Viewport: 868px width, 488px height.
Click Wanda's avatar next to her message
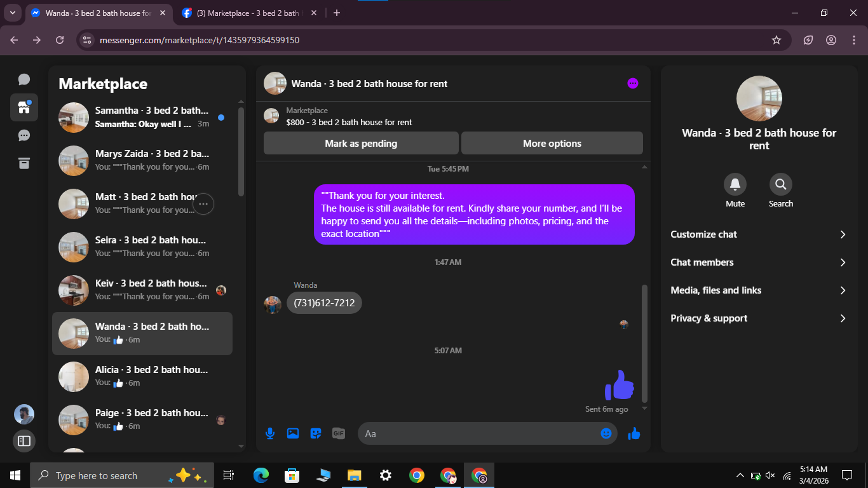[x=273, y=305]
